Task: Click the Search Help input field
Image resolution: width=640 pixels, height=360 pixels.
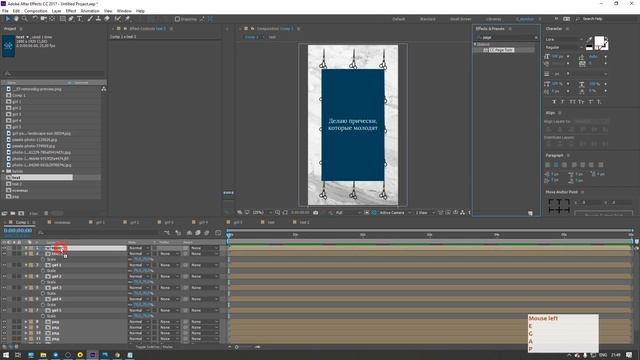Action: pyautogui.click(x=607, y=19)
